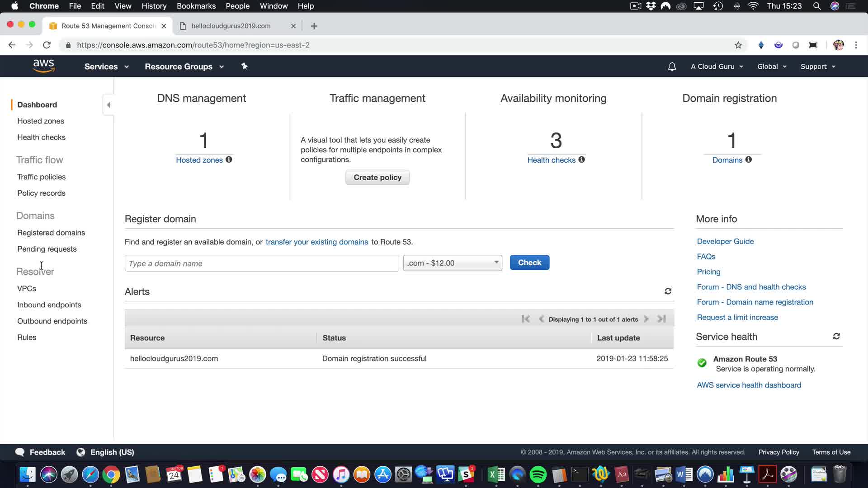
Task: Refresh the Service health panel
Action: tap(836, 336)
